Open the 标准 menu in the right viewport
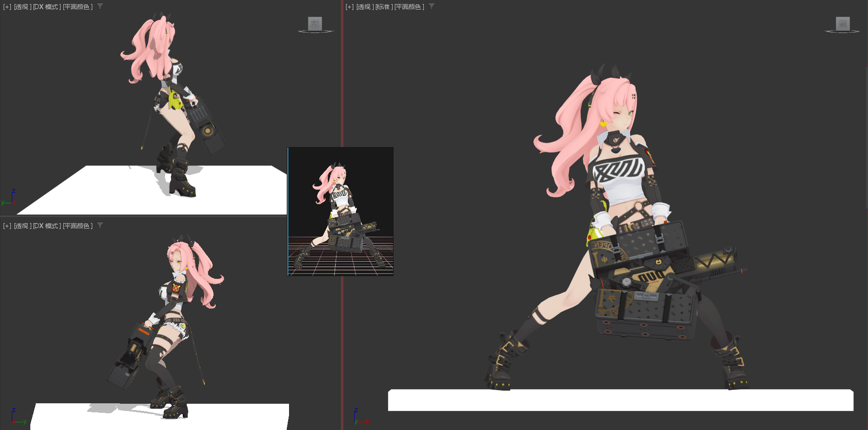The height and width of the screenshot is (430, 868). [x=384, y=7]
